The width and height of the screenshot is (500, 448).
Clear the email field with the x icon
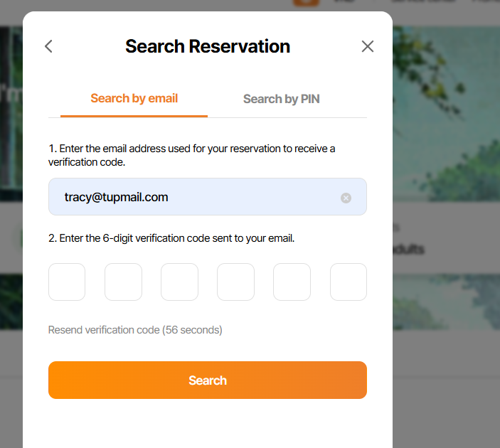346,198
